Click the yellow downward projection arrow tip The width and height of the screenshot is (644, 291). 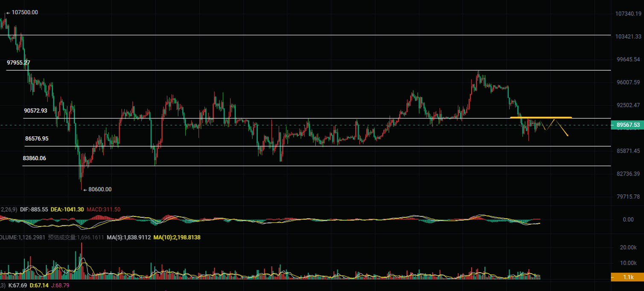point(567,135)
